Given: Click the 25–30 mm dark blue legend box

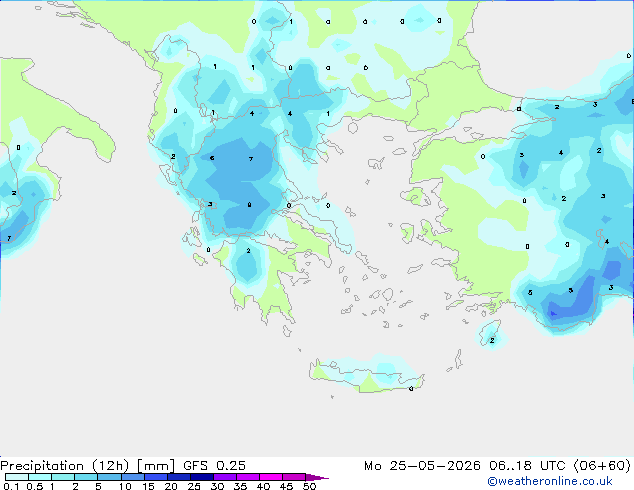Looking at the screenshot, I should [x=201, y=477].
